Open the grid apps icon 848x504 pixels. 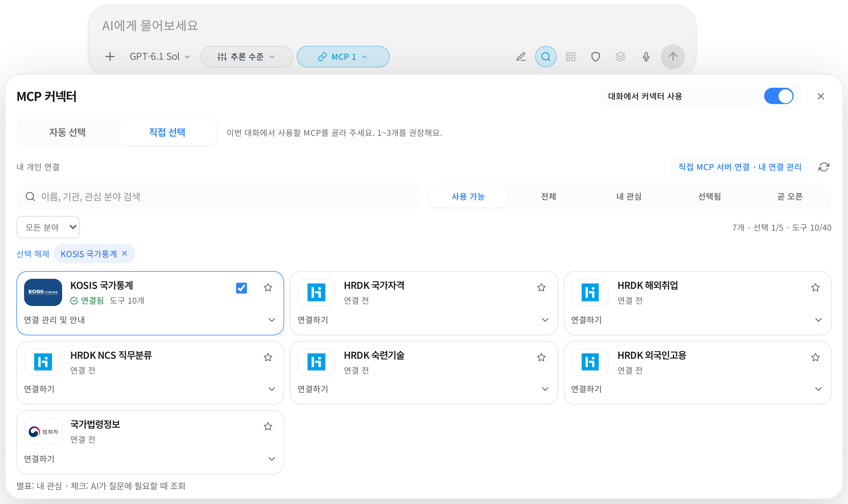pyautogui.click(x=571, y=57)
